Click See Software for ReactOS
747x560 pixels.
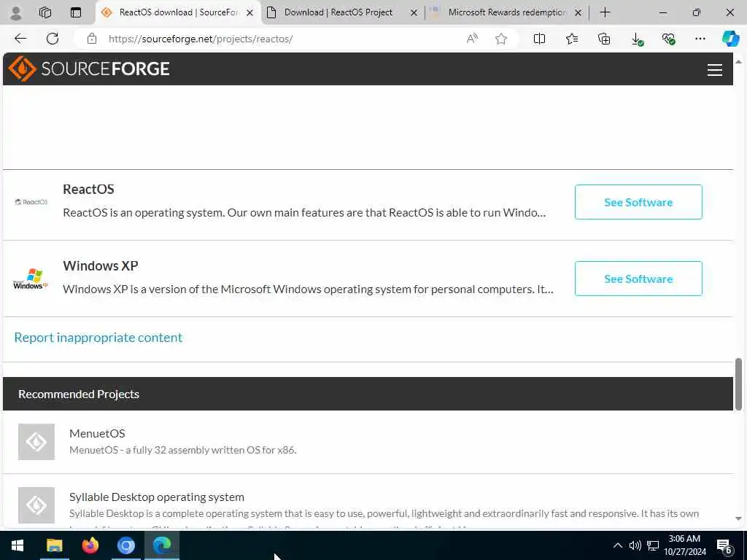[x=638, y=202]
